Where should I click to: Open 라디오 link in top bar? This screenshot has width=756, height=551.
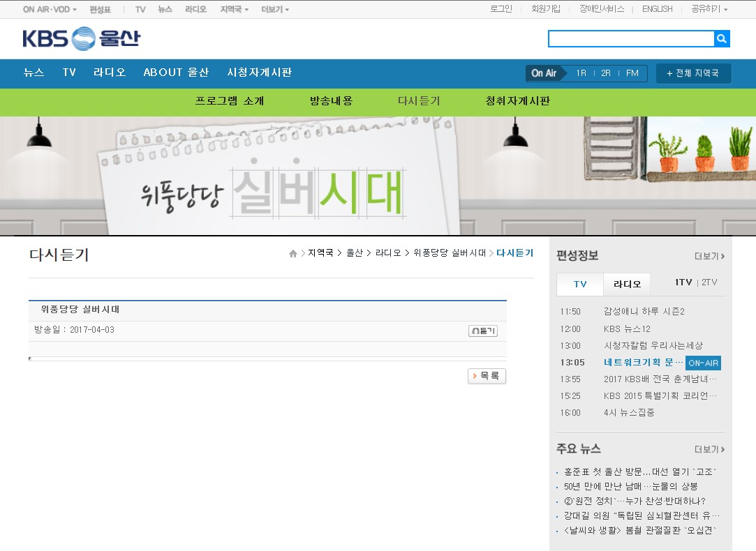point(195,9)
